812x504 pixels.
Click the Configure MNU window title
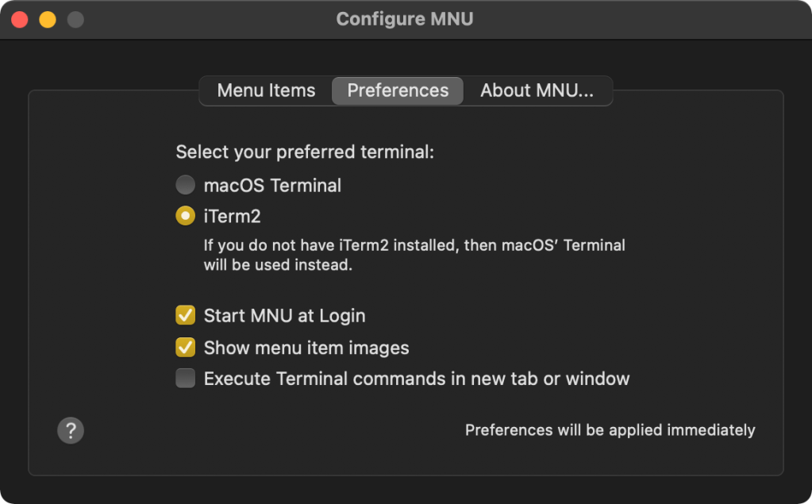click(405, 18)
